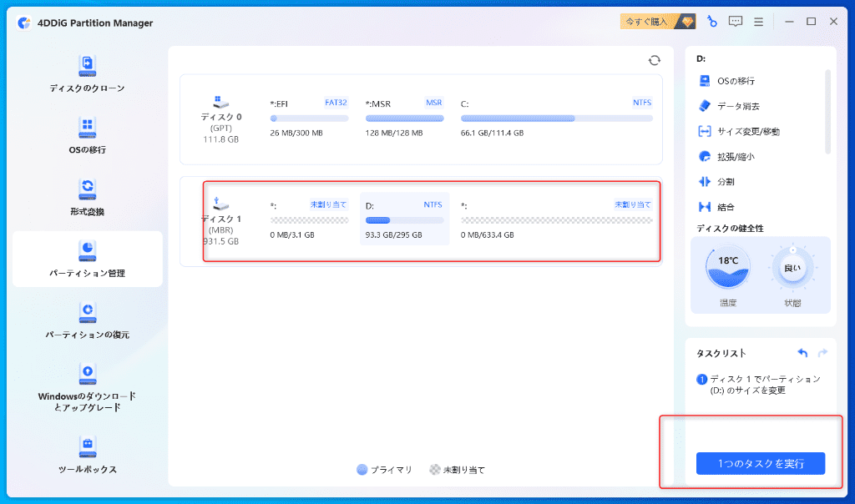Select the 633.4 GB 未割り当て space
Viewport: 855px width, 504px height.
pyautogui.click(x=557, y=219)
